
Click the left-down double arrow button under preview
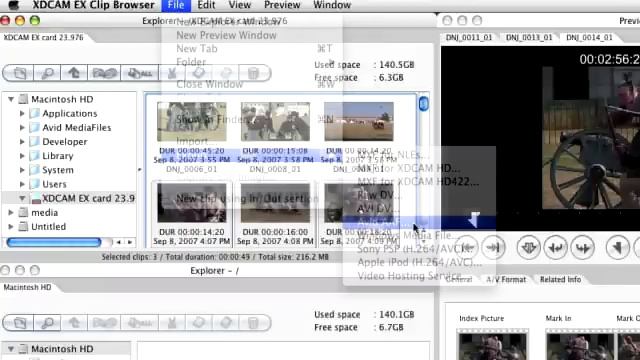coord(556,247)
